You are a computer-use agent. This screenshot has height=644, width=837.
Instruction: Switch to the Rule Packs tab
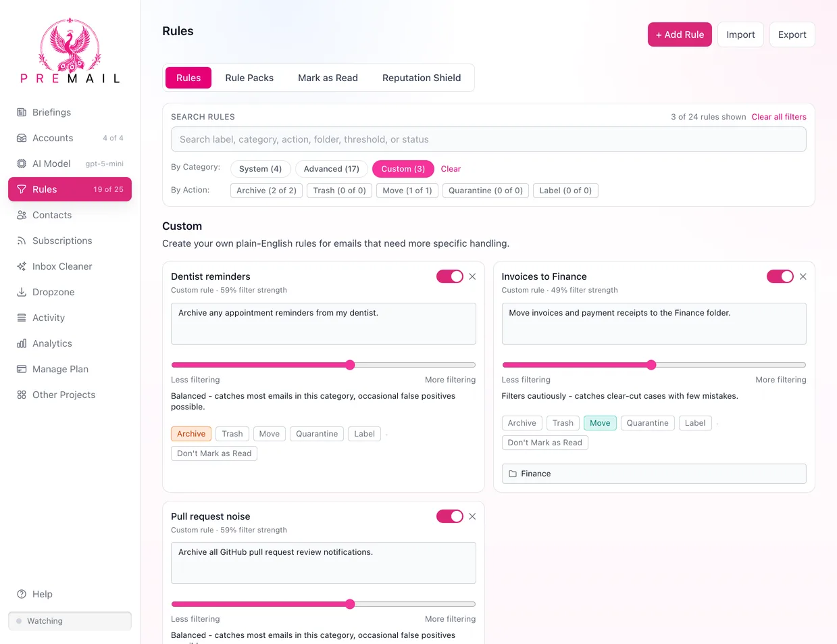(249, 78)
